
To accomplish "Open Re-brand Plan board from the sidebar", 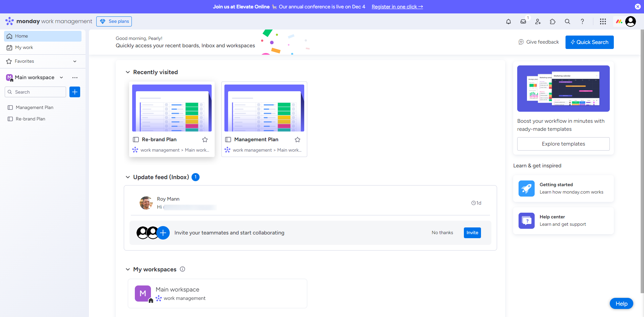I will coord(43,119).
